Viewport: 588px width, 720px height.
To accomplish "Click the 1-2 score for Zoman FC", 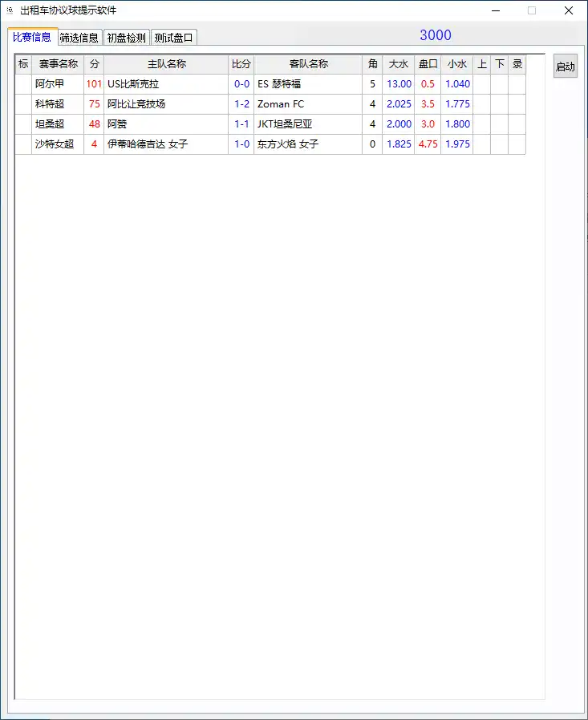I will (241, 104).
